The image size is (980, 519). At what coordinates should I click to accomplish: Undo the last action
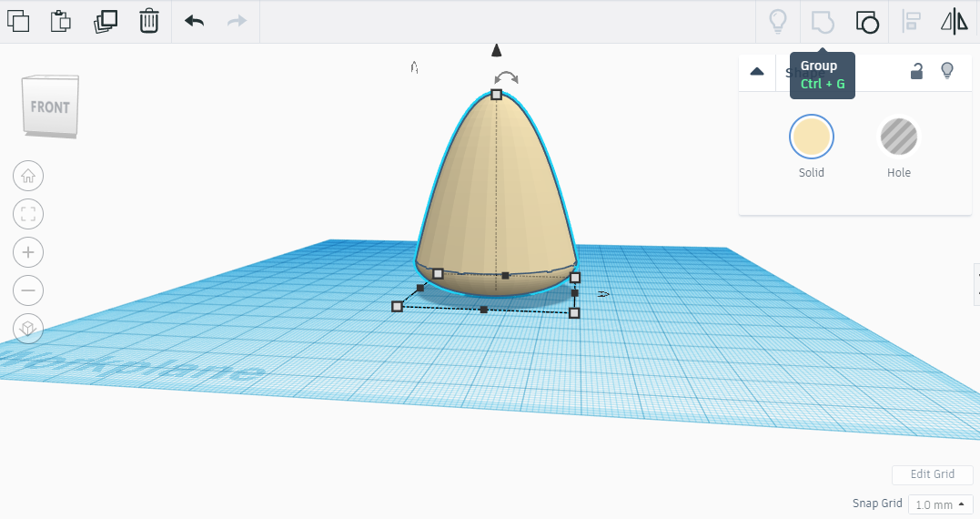pyautogui.click(x=195, y=21)
